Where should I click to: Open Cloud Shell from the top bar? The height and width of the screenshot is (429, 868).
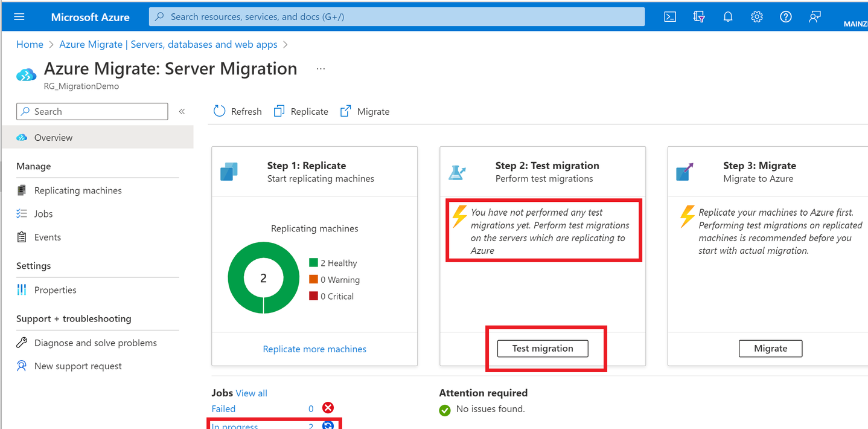tap(670, 17)
